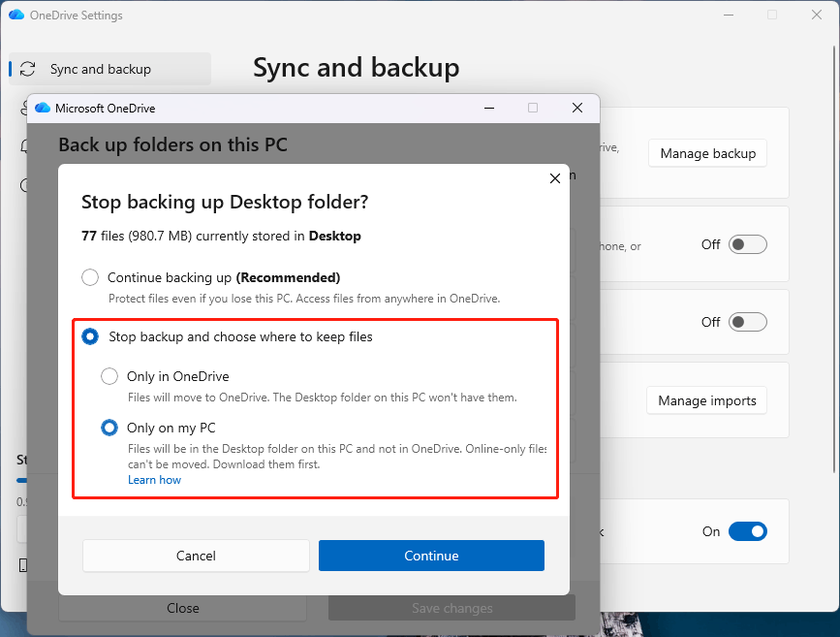Select Continue backing up (Recommended) radio
Image resolution: width=840 pixels, height=637 pixels.
click(x=90, y=277)
